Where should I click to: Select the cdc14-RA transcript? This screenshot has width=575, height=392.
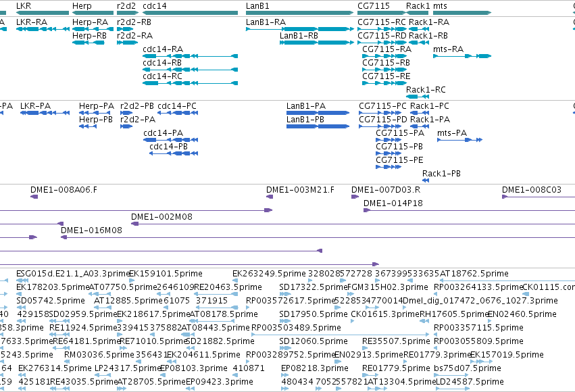click(x=190, y=56)
